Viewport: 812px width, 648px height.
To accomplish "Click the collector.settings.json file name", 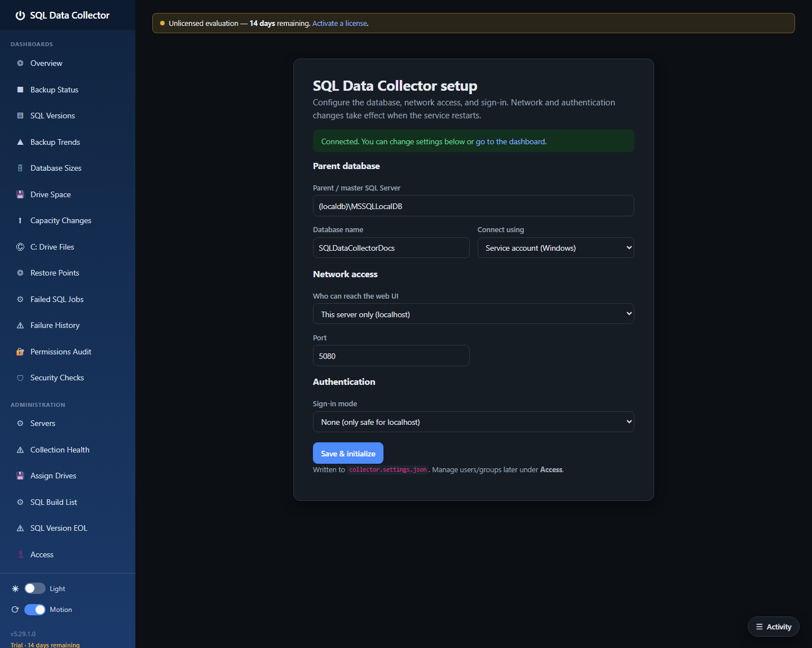I will (388, 469).
